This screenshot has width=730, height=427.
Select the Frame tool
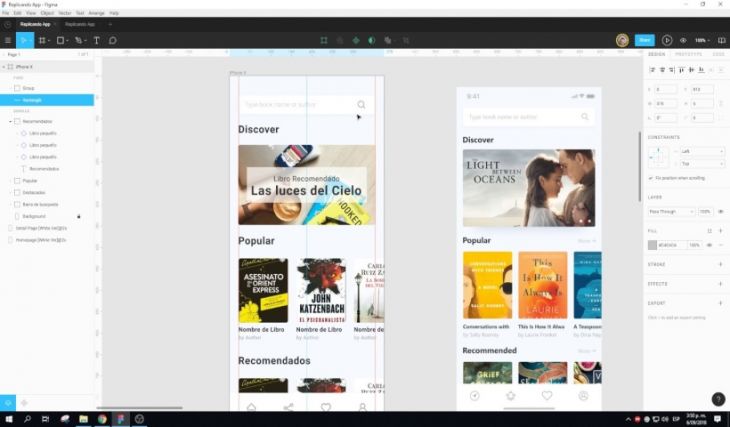(x=42, y=41)
